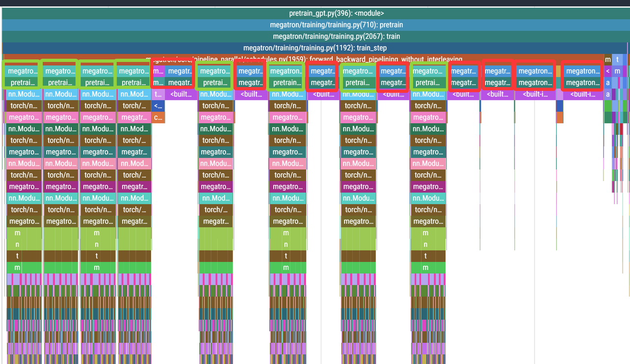Image resolution: width=630 pixels, height=364 pixels.
Task: Click the leftmost pink megatron frame
Action: click(24, 117)
